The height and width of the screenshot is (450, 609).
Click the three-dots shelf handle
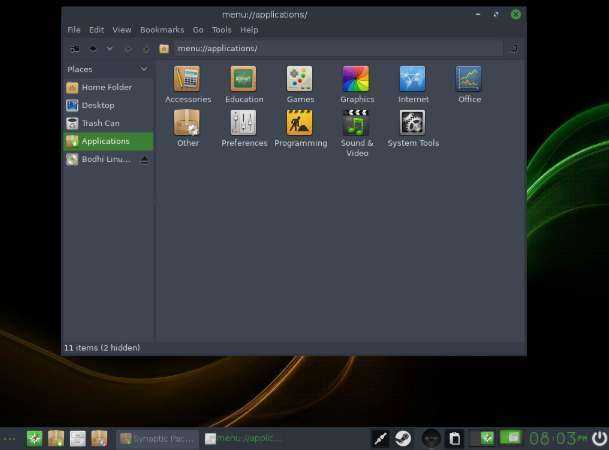(9, 439)
